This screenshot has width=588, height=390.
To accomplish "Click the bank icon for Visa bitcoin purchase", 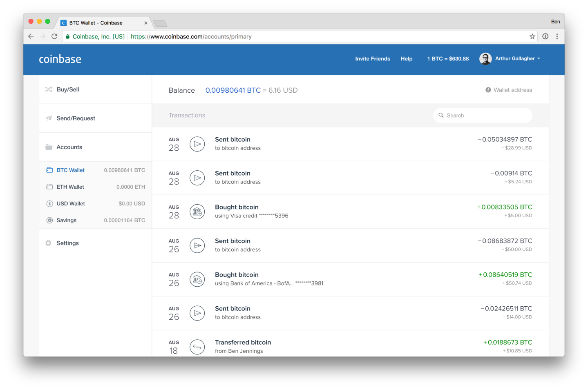I will pyautogui.click(x=197, y=212).
